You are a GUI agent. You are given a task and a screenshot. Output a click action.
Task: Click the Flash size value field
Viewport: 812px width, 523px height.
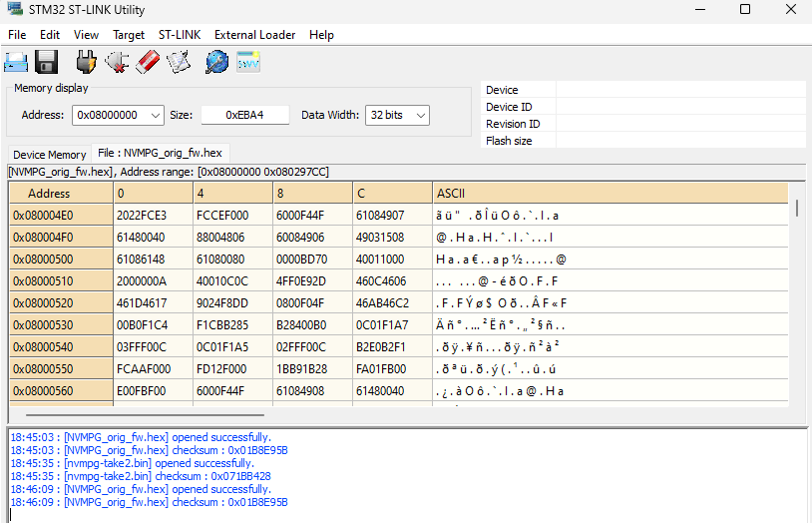click(x=680, y=141)
